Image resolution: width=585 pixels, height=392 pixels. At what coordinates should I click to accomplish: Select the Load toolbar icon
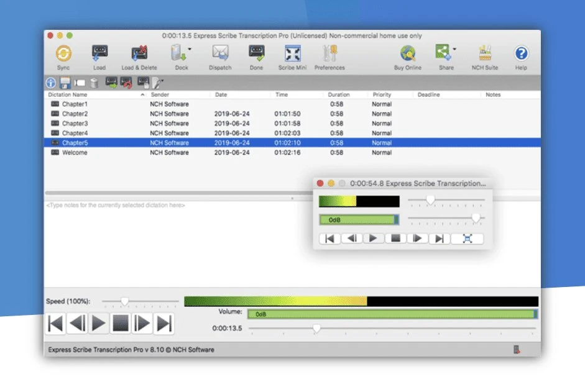(99, 55)
